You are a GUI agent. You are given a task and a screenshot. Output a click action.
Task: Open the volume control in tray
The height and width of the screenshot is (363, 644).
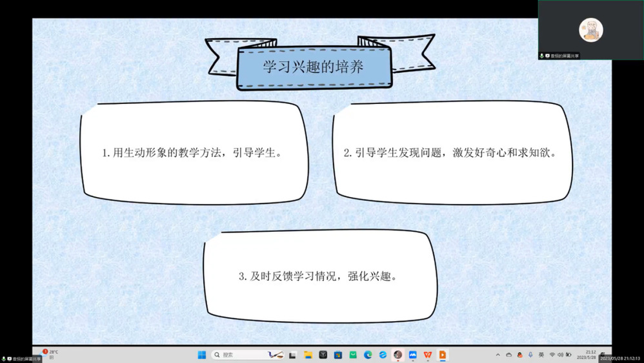pyautogui.click(x=560, y=355)
